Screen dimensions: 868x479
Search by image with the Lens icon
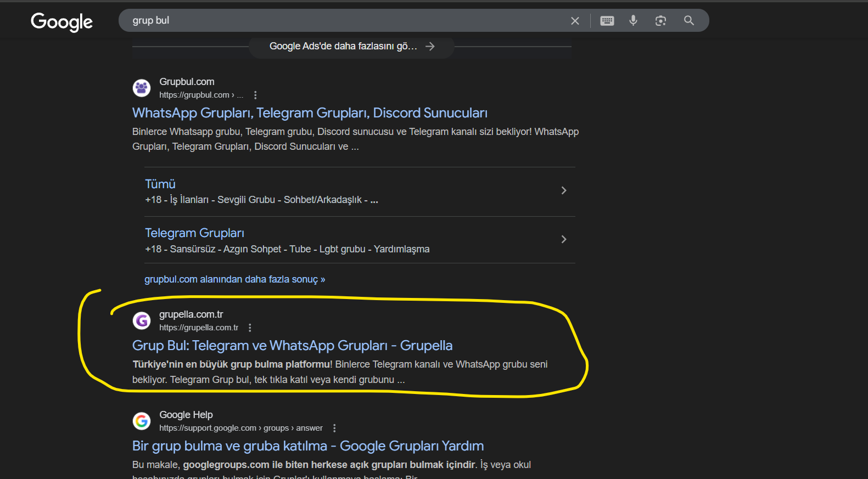[660, 21]
